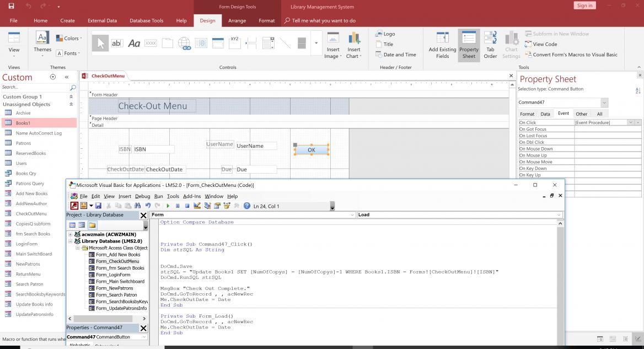Click the Tell me what you want box
Image resolution: width=644 pixels, height=349 pixels.
pyautogui.click(x=320, y=20)
